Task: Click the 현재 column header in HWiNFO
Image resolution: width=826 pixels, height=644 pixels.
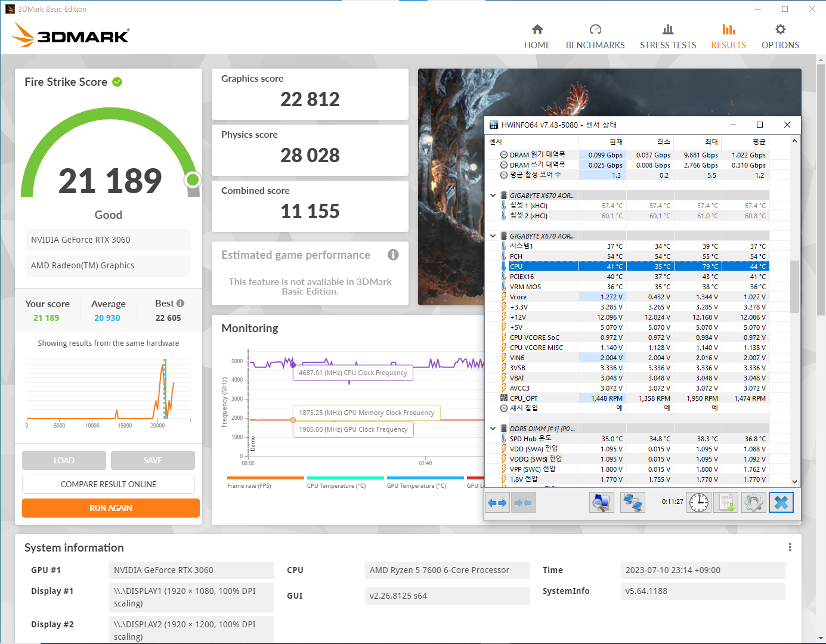Action: click(x=602, y=142)
